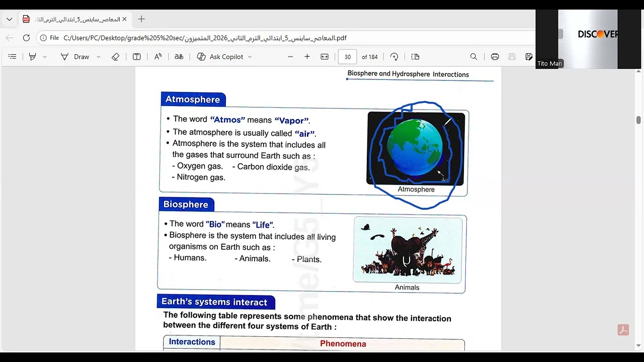Add a text box
Viewport: 644px width, 362px height.
click(x=136, y=57)
